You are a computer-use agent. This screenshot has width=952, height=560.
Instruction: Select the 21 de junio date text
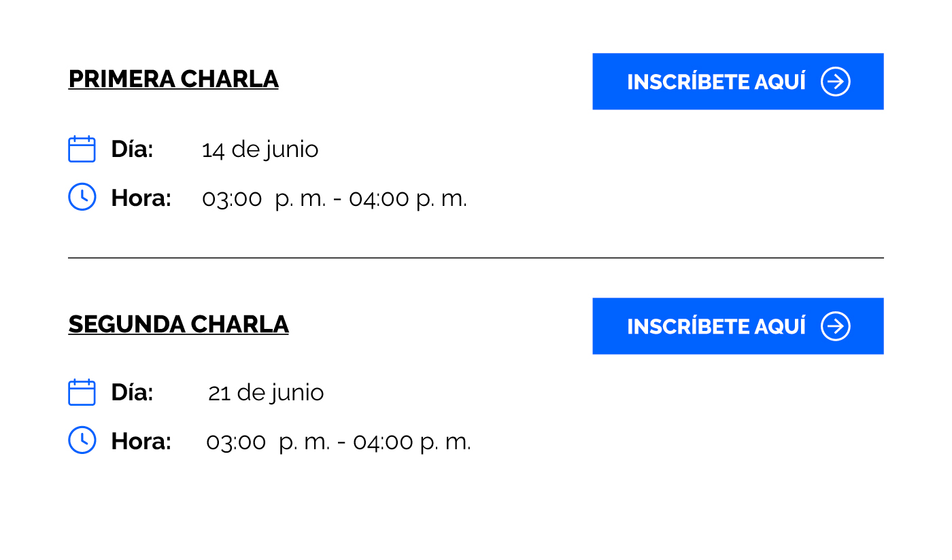coord(266,393)
